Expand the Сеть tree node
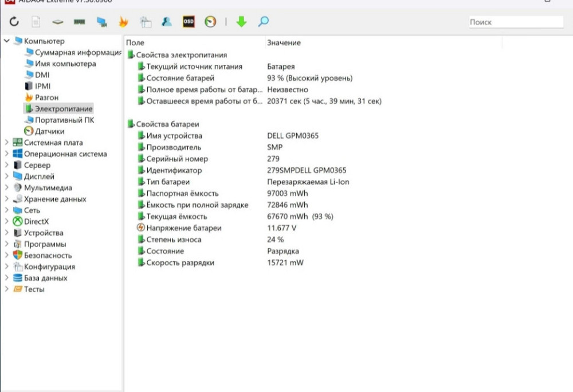Screen dimensions: 573x392 (x=7, y=210)
